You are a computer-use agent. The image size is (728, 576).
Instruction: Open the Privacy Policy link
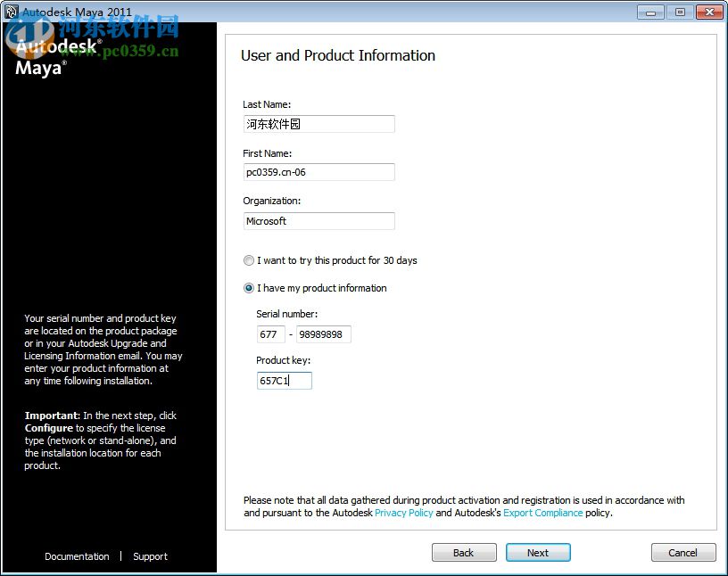pyautogui.click(x=404, y=513)
